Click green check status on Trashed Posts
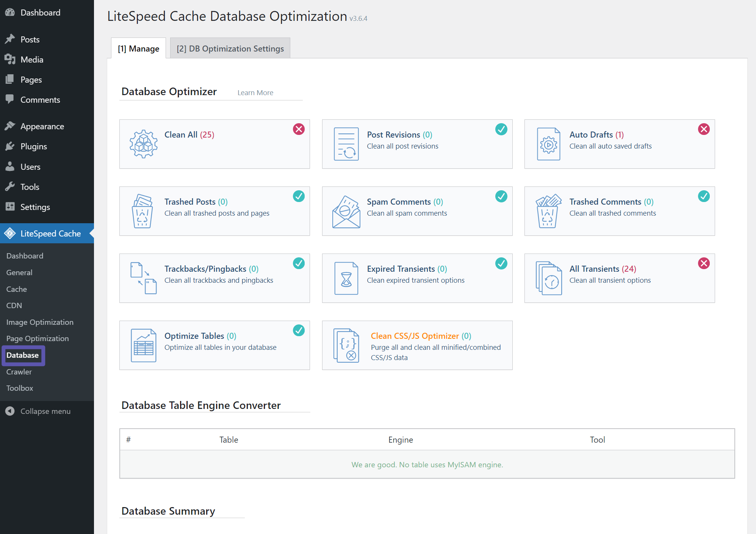Screen dimensions: 756x534 click(299, 196)
